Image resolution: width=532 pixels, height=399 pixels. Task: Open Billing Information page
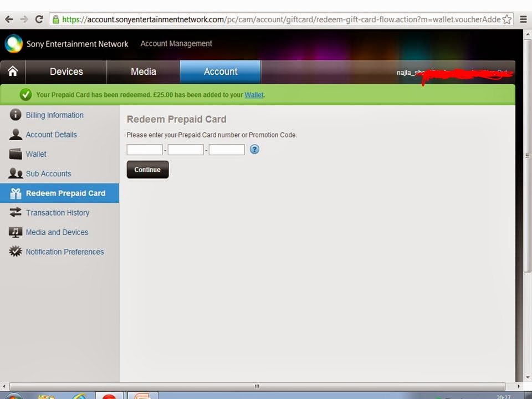pyautogui.click(x=55, y=115)
